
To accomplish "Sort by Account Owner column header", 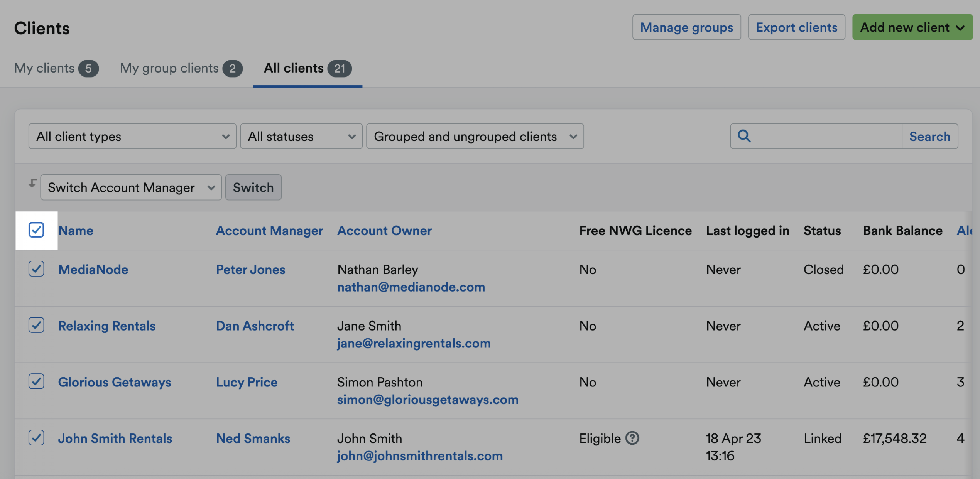I will click(384, 231).
